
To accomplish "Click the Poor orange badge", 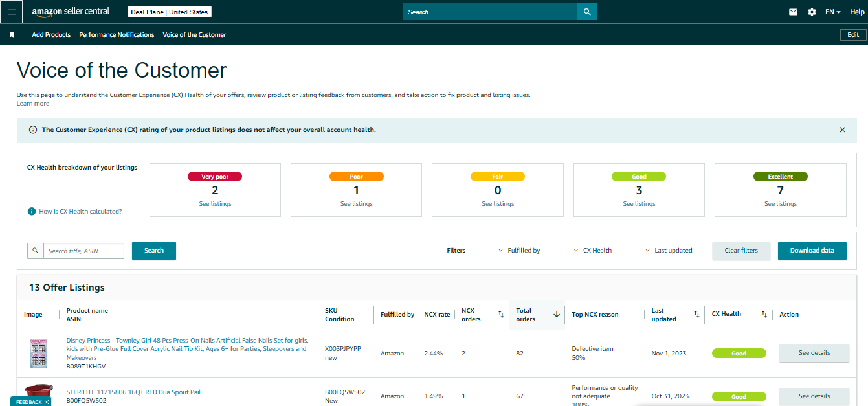I will [356, 177].
